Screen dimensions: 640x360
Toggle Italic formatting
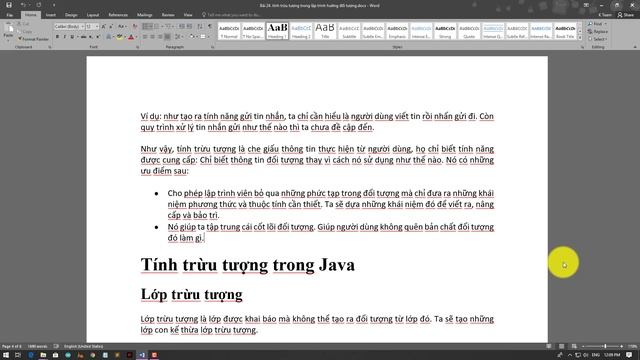(x=64, y=37)
